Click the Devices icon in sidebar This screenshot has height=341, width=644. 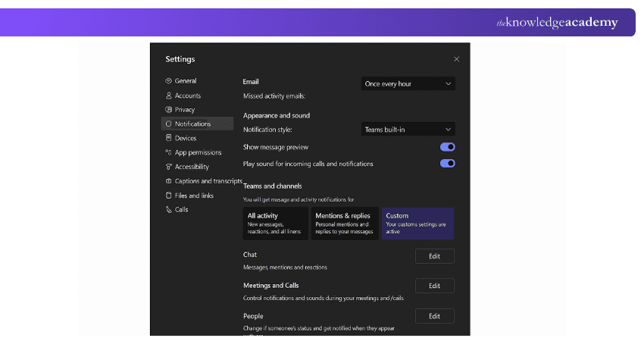tap(168, 138)
